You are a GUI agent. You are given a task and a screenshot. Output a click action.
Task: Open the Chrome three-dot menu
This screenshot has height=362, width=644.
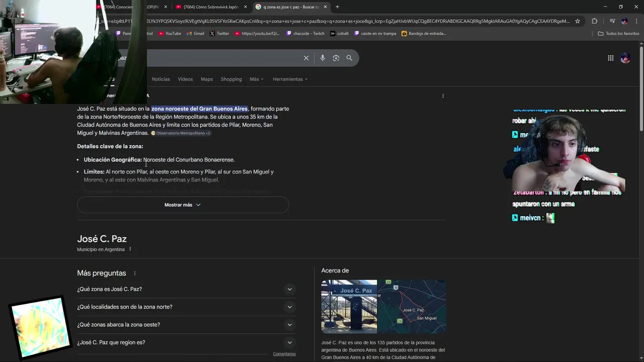[x=635, y=21]
